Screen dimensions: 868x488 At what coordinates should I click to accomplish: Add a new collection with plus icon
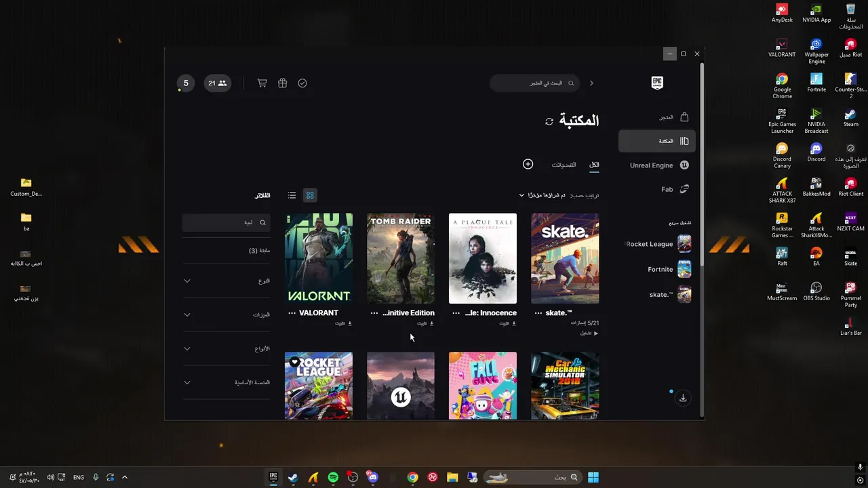[x=528, y=164]
